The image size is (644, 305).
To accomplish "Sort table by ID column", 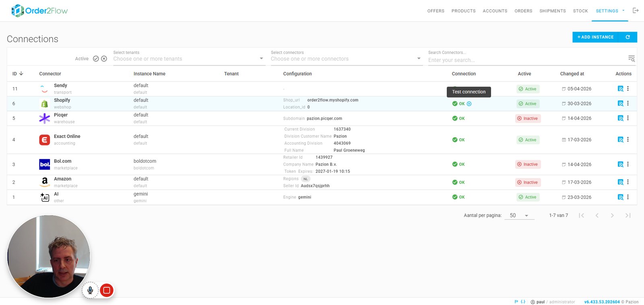I will coord(18,74).
